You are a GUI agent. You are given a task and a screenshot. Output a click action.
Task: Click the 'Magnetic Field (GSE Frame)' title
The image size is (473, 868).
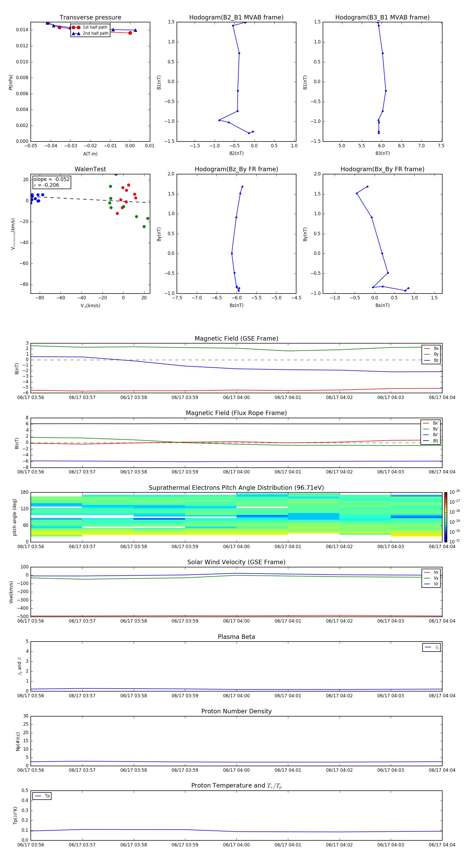point(236,339)
